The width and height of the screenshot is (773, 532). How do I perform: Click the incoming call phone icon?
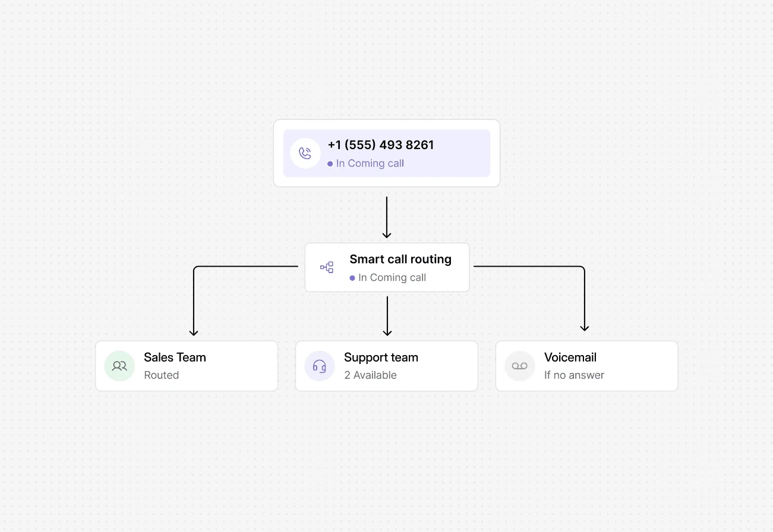click(x=305, y=153)
